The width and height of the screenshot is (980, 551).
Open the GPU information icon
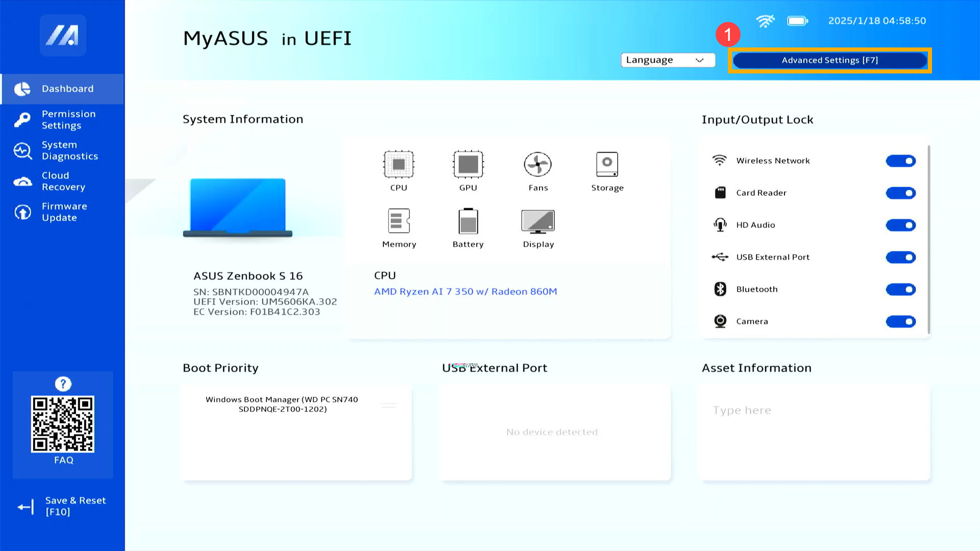click(468, 164)
